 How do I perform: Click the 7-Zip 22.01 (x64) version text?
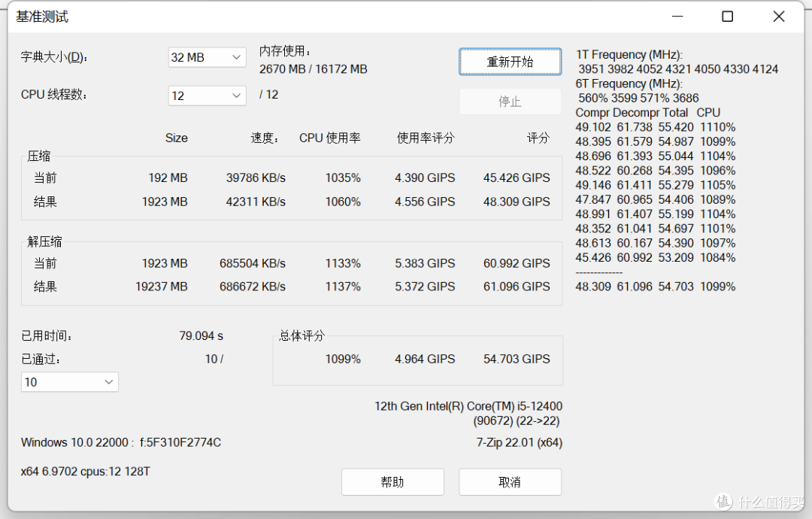520,443
